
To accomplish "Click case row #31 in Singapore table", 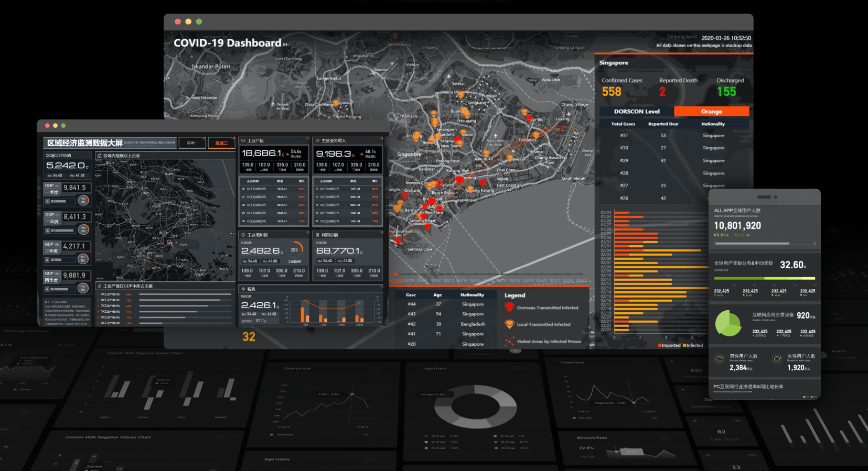I will click(x=674, y=136).
